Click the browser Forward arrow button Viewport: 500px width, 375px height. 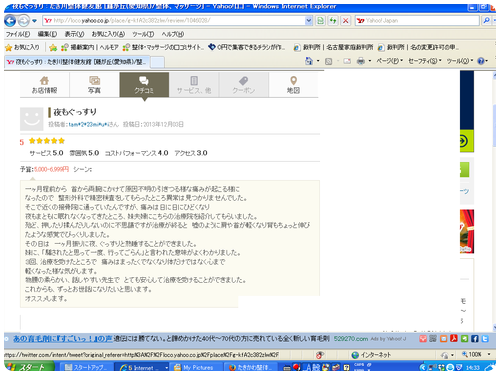point(23,21)
